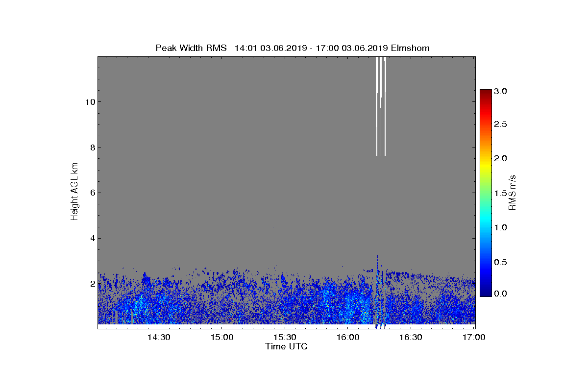Click the 16:30 time tick label
This screenshot has height=392, width=588.
pos(411,338)
